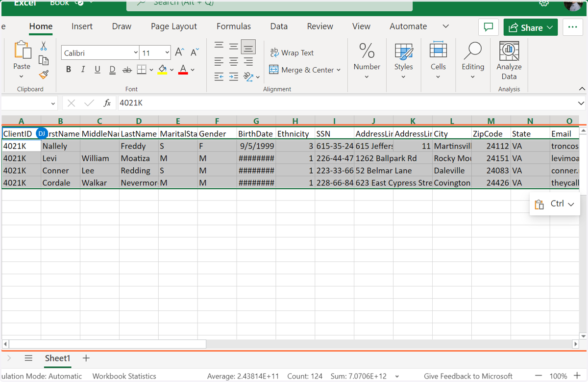Activate the Format Painter brush
Screen dimensions: 588x382
[44, 75]
